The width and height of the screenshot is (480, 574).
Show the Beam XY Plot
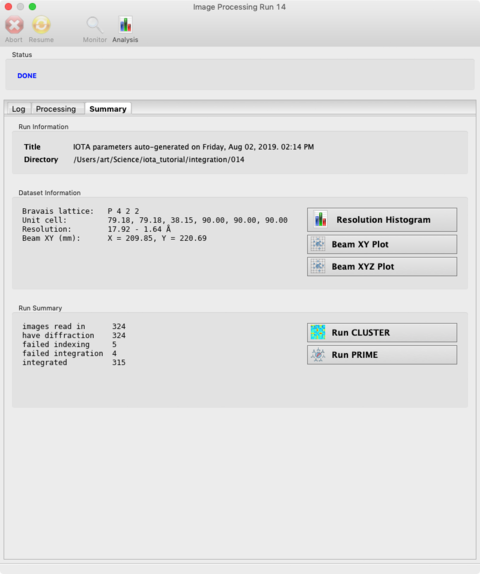[382, 244]
